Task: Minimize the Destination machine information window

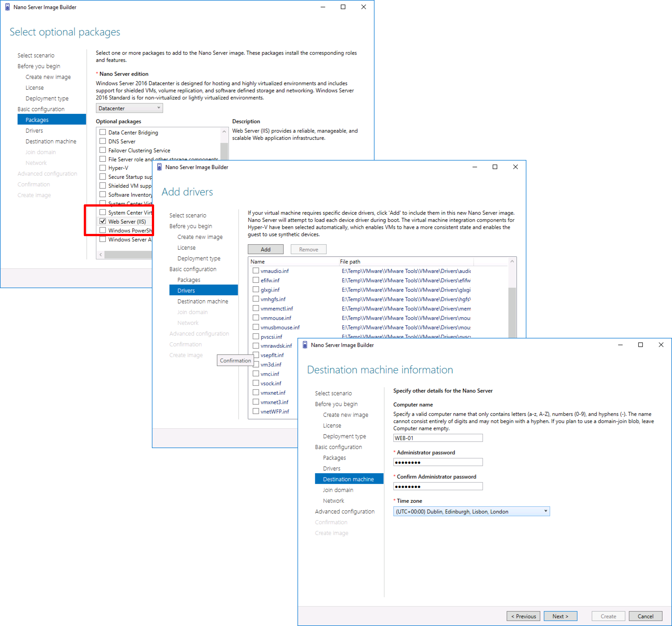Action: [x=620, y=345]
